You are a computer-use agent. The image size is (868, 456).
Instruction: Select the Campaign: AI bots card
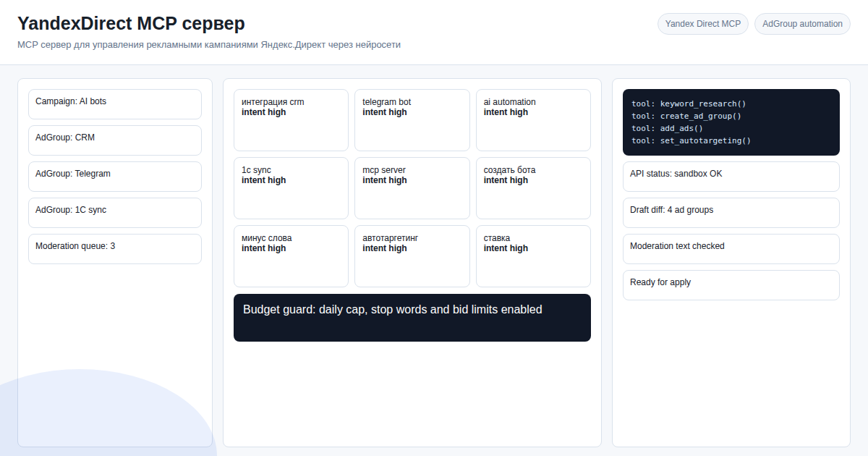(x=115, y=104)
